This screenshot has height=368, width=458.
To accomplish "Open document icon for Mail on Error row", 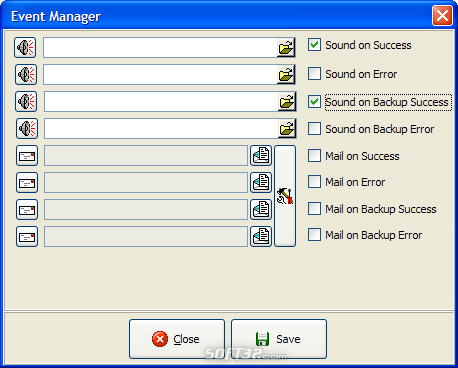I will [261, 182].
